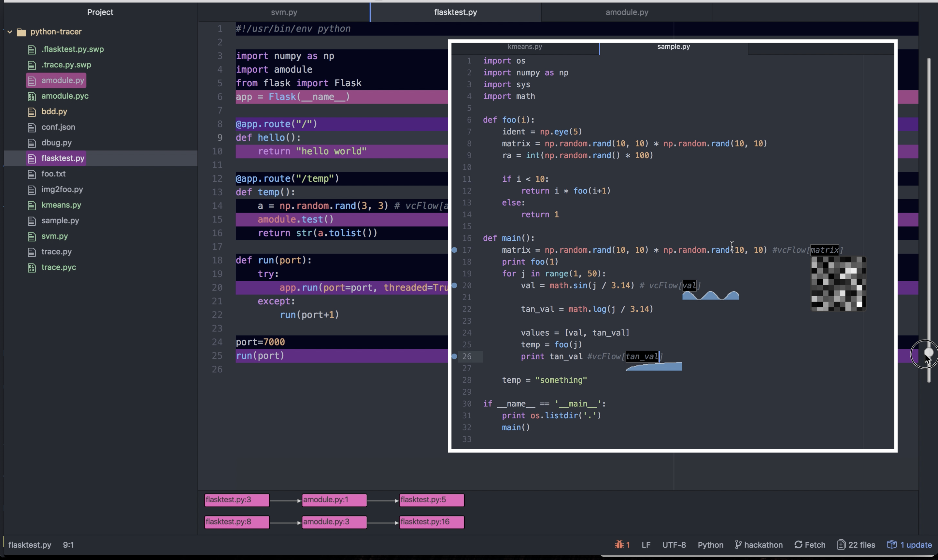The image size is (938, 560).
Task: Switch to the svm.py tab
Action: coord(284,12)
